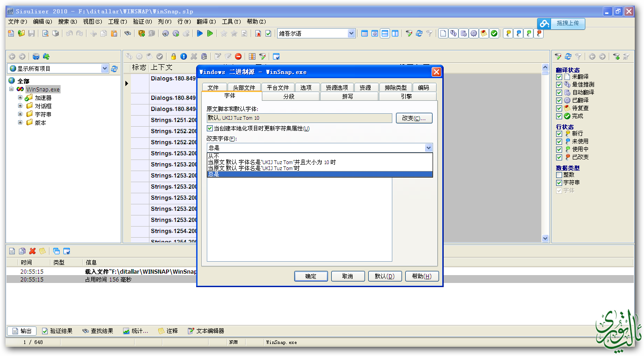Image resolution: width=644 pixels, height=356 pixels.
Task: Click the red stop sign icon
Action: click(238, 56)
